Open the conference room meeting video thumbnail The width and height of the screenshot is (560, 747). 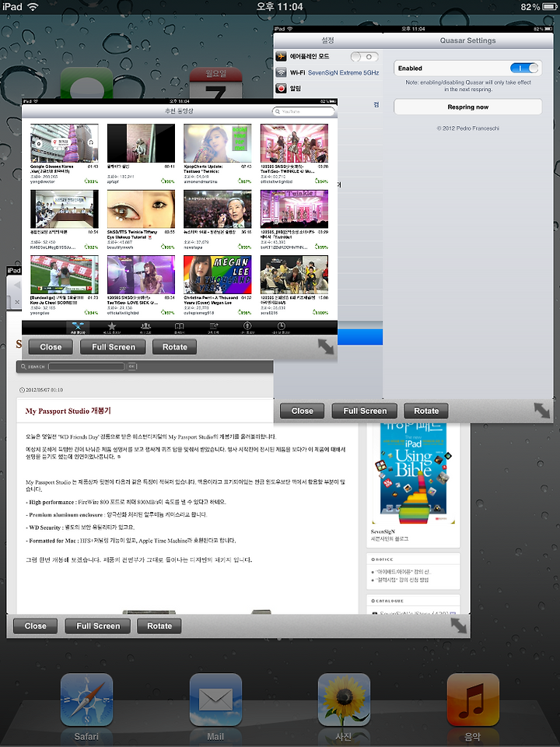[x=65, y=209]
